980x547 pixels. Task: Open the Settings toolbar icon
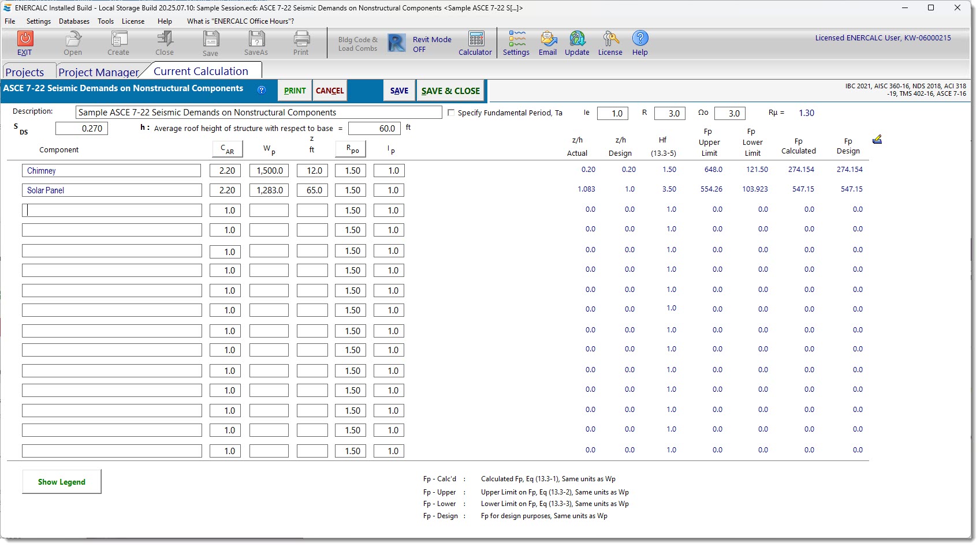(516, 39)
